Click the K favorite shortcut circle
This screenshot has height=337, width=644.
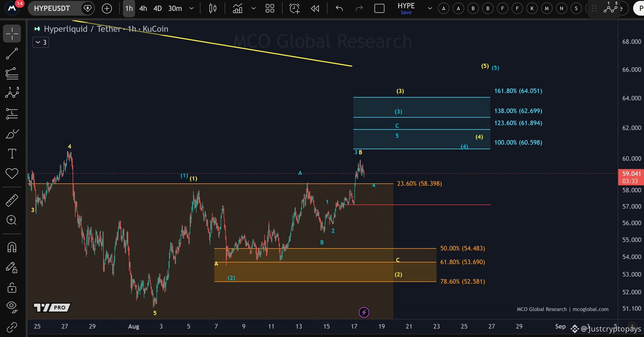532,8
